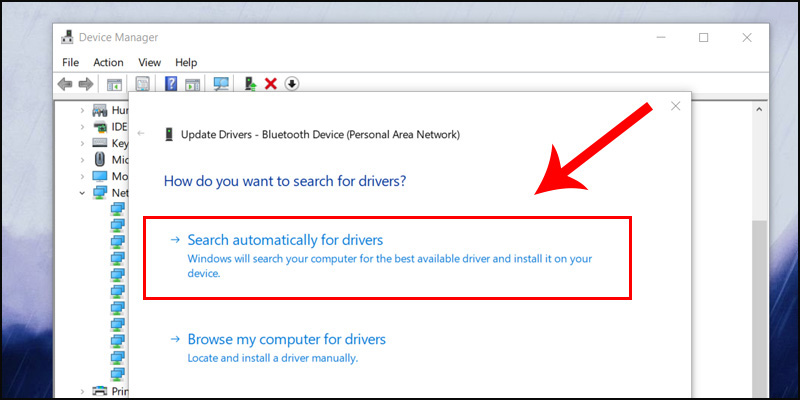Close the Update Drivers dialog
Viewport: 800px width, 400px height.
point(676,106)
